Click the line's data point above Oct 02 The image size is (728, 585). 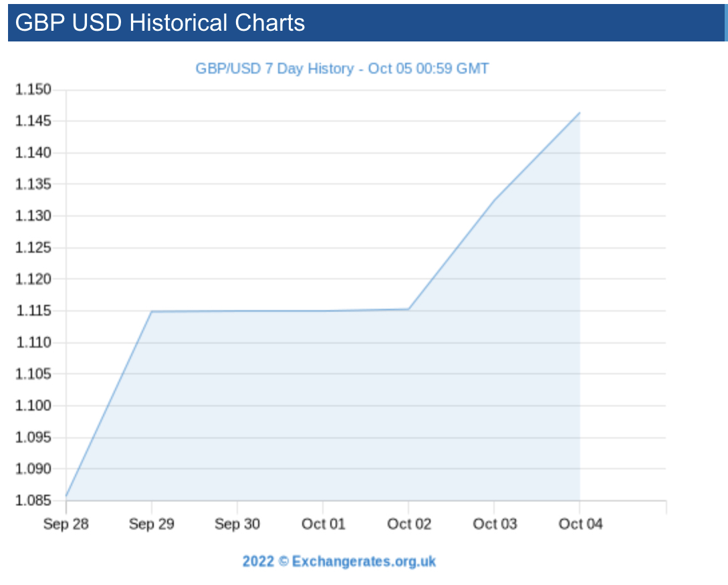[x=408, y=309]
